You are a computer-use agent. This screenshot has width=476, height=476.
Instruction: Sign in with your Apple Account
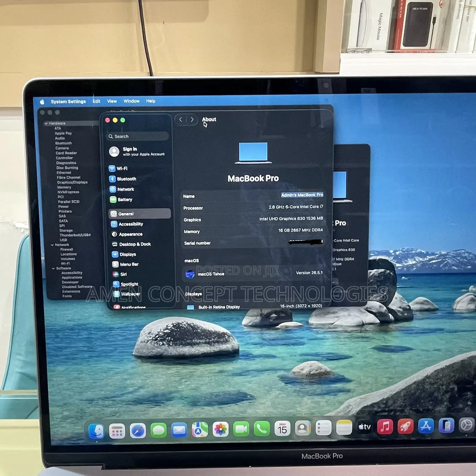pos(137,151)
